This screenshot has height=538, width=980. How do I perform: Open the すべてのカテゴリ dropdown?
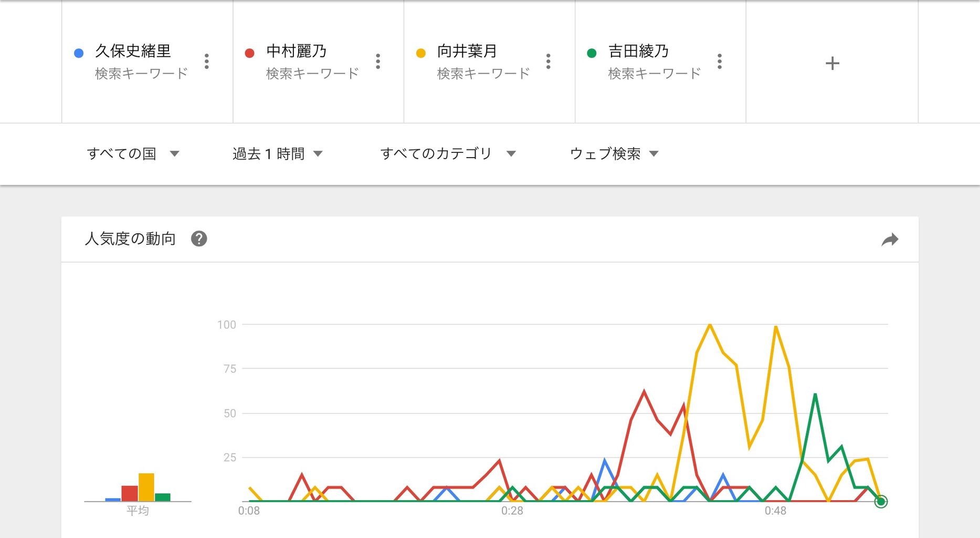pos(448,154)
